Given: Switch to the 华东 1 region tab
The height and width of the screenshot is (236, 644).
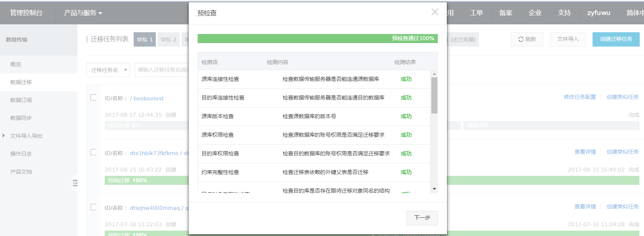Looking at the screenshot, I should [x=145, y=39].
